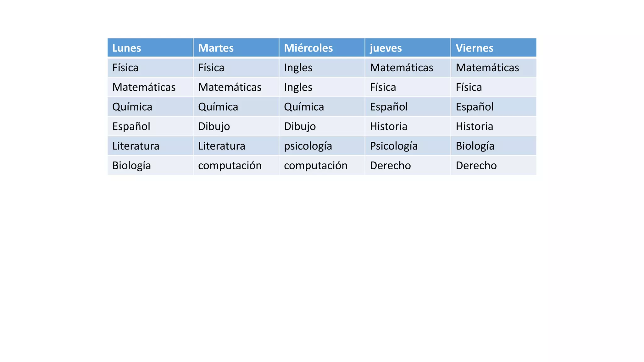Click Psicología cell under jueves
This screenshot has height=362, width=644.
pos(394,146)
